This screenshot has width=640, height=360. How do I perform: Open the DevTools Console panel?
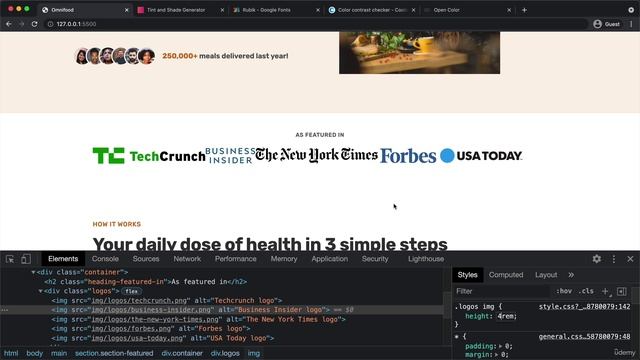105,259
